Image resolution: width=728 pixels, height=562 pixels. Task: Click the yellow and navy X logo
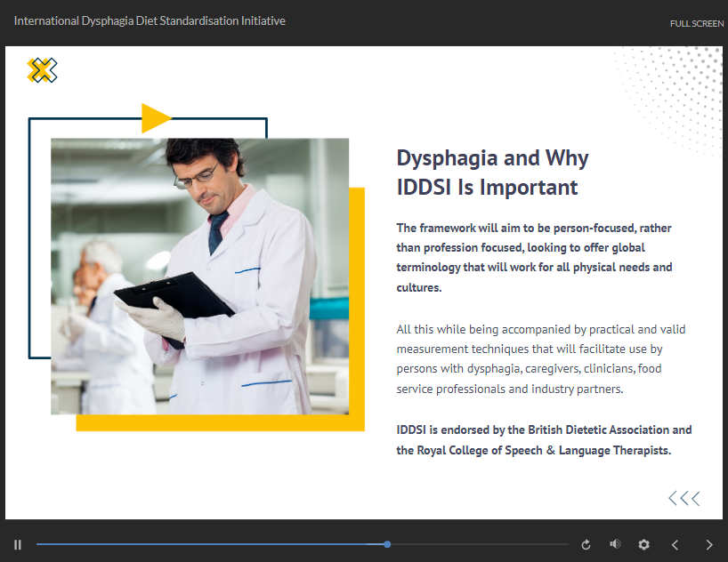click(42, 70)
